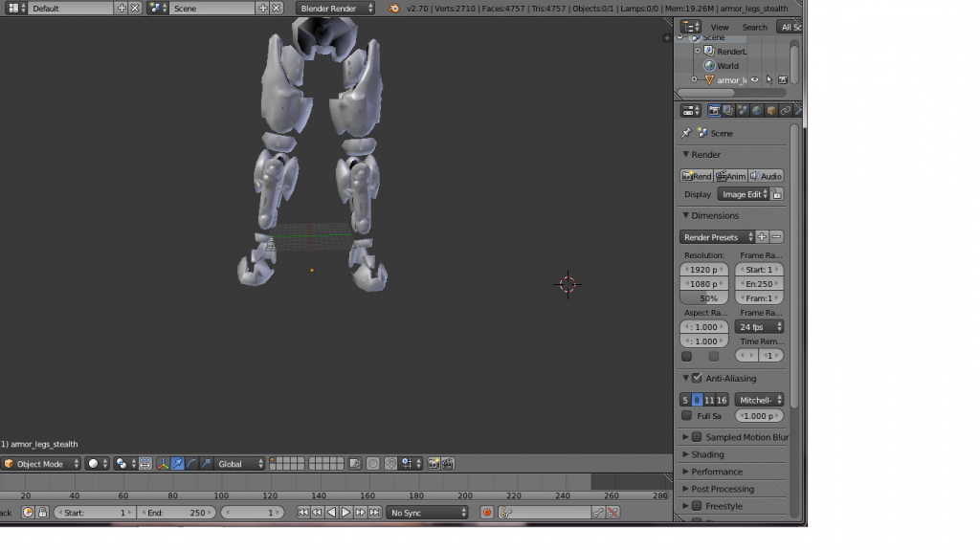Open the World properties tab icon
980x550 pixels.
(x=757, y=111)
